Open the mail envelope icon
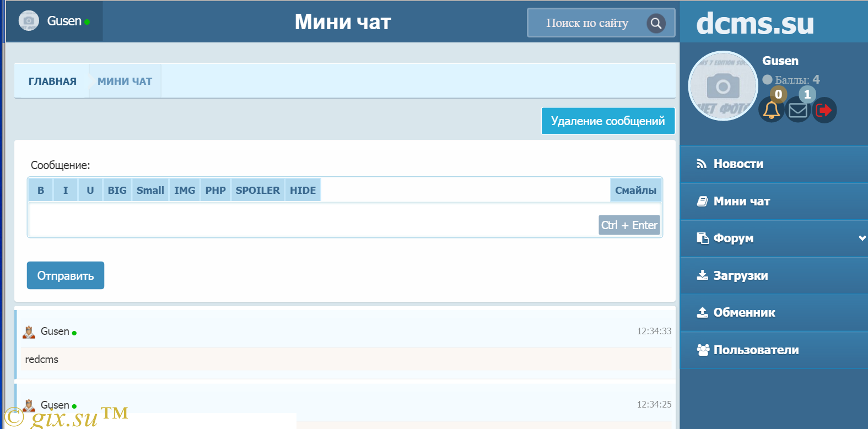 [x=797, y=110]
